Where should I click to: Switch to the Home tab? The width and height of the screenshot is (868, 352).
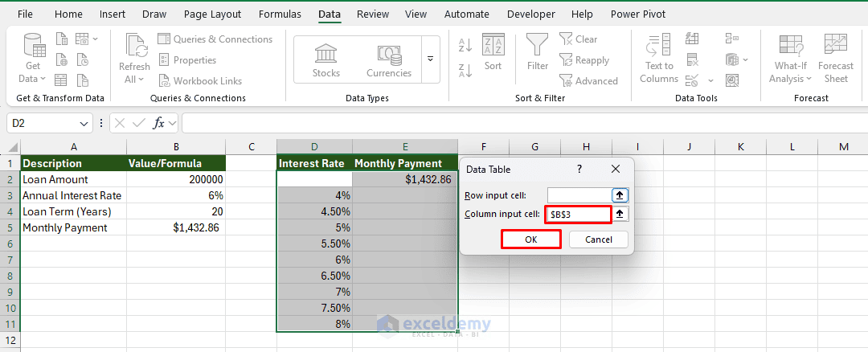(x=68, y=14)
